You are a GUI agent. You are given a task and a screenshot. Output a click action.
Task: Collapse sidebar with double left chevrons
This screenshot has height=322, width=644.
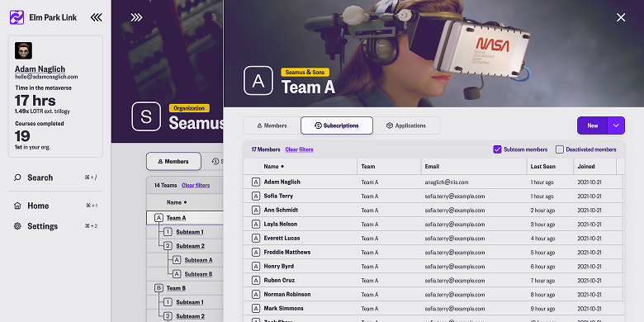(96, 17)
